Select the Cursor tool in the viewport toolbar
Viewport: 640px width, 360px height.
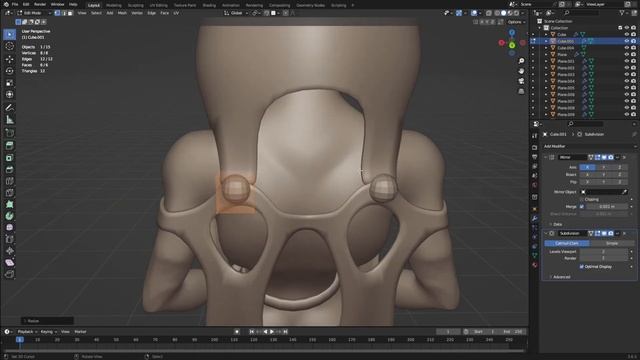click(9, 46)
